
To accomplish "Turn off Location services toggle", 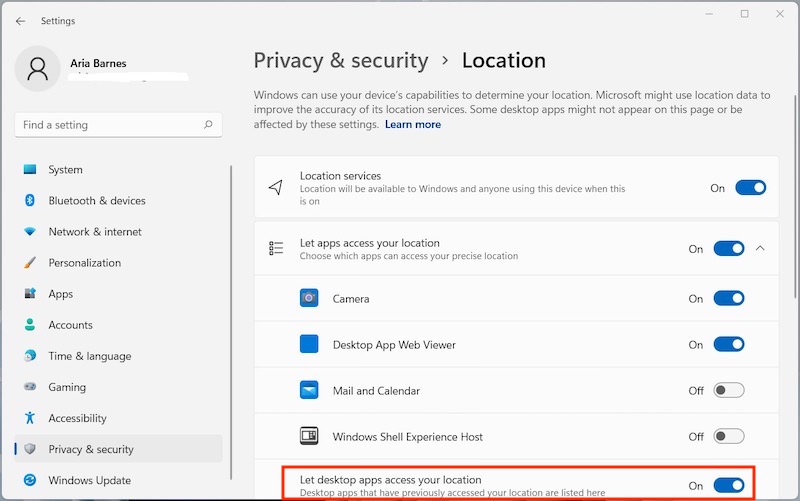I will (x=751, y=188).
